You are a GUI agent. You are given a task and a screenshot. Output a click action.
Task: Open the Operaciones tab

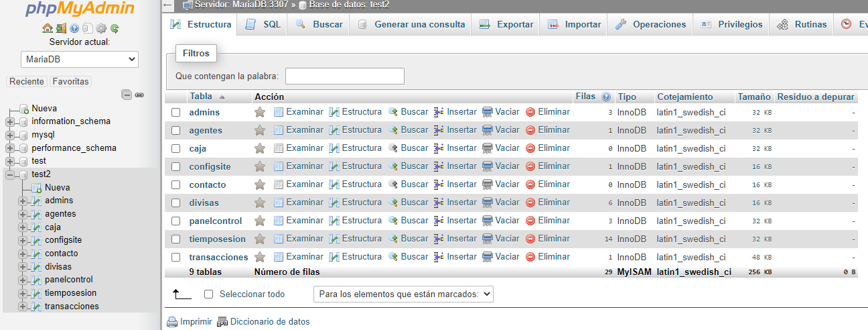click(x=651, y=24)
